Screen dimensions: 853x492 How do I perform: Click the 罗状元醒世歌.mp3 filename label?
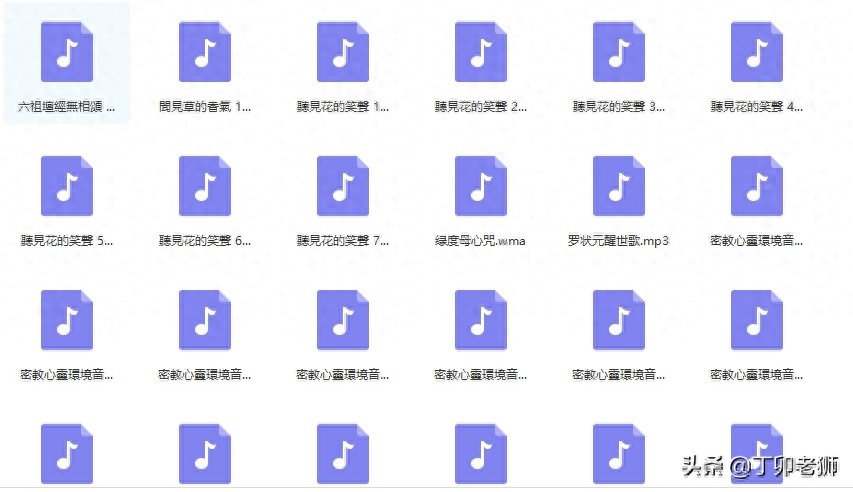point(619,240)
